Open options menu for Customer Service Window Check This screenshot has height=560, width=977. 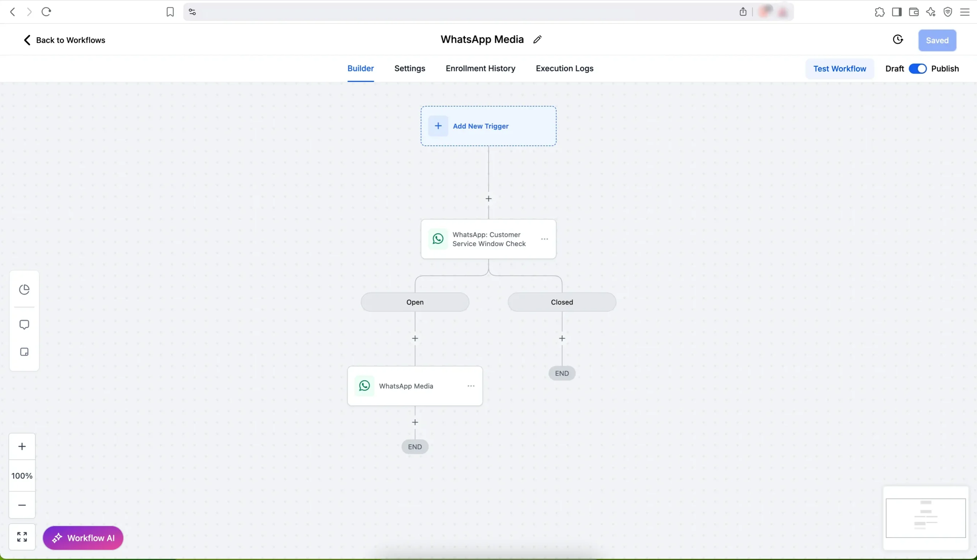click(x=545, y=239)
